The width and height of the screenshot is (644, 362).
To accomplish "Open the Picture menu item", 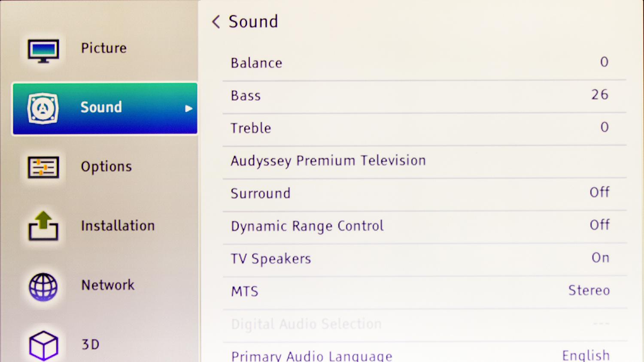I will pyautogui.click(x=104, y=48).
